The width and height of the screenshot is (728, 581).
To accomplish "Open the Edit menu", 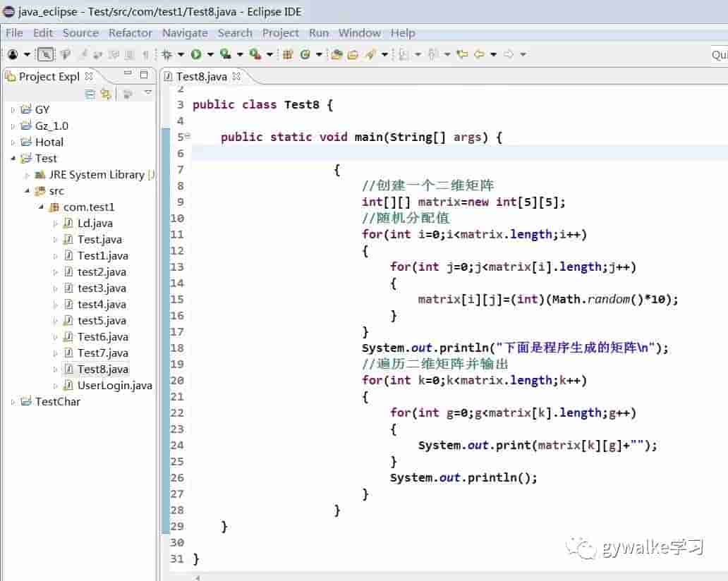I will tap(43, 33).
